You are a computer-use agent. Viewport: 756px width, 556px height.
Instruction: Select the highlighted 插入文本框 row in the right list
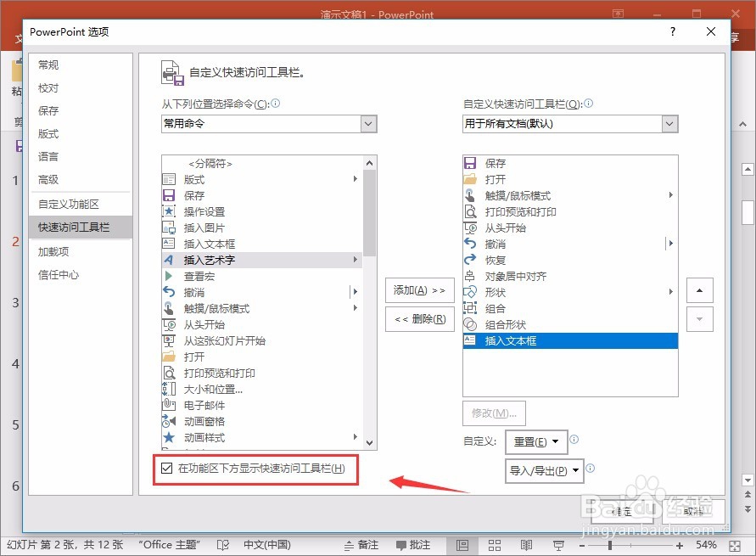[570, 341]
